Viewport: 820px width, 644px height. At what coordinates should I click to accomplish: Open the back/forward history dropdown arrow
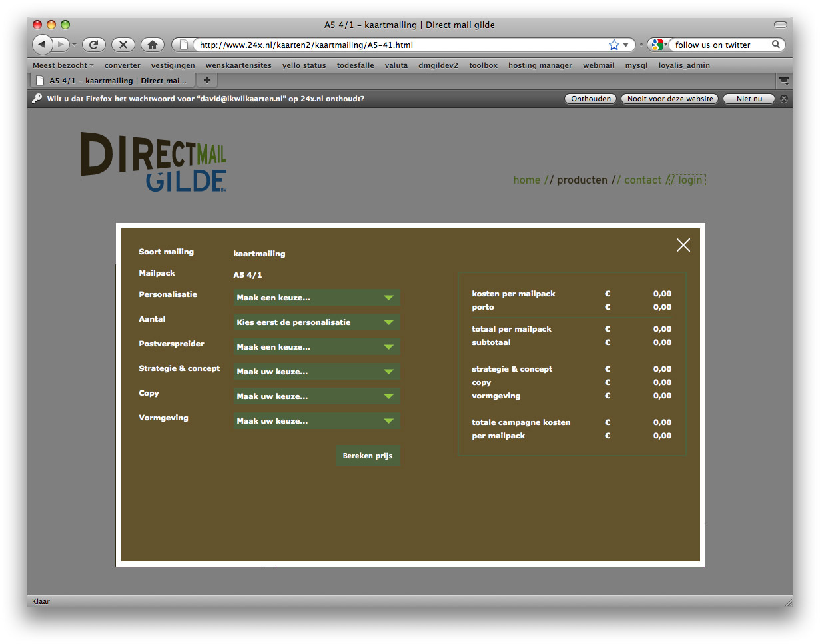pyautogui.click(x=75, y=45)
